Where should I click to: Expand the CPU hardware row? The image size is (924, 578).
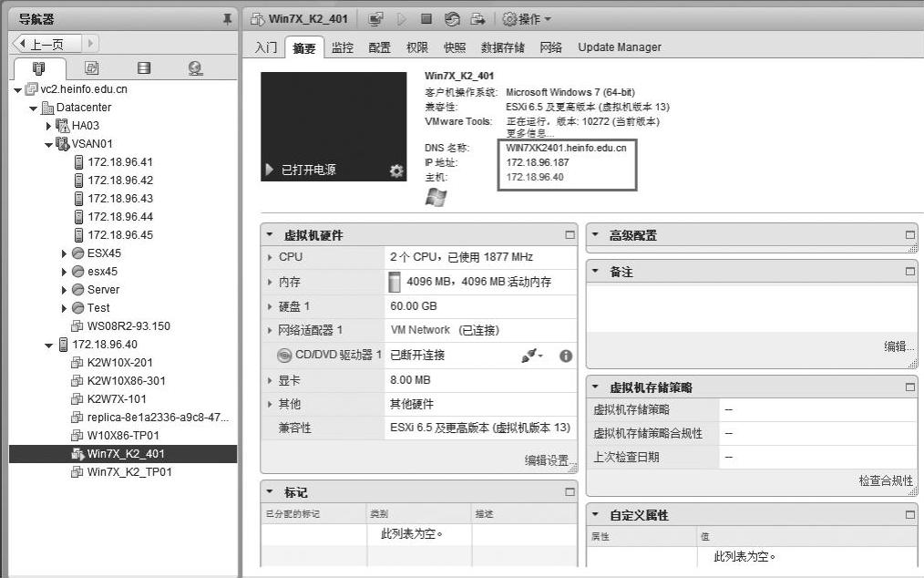pyautogui.click(x=270, y=257)
